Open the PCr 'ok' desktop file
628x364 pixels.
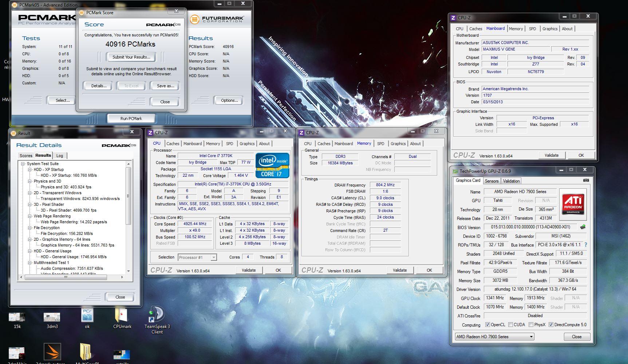tap(87, 315)
